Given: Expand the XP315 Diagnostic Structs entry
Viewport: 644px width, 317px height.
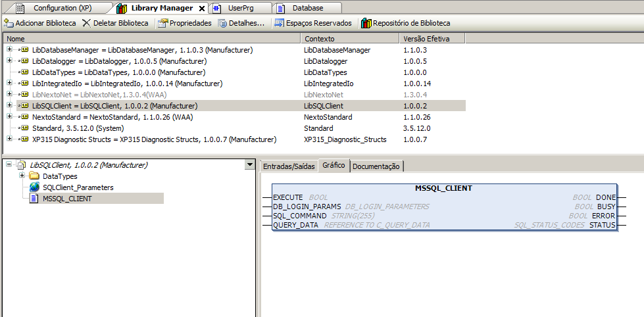Looking at the screenshot, I should [9, 139].
